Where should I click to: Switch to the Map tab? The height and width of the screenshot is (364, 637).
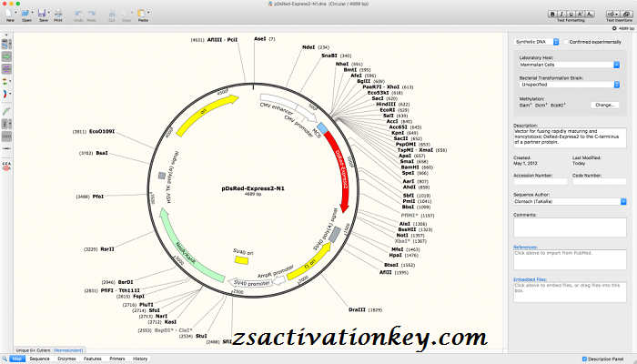(17, 359)
